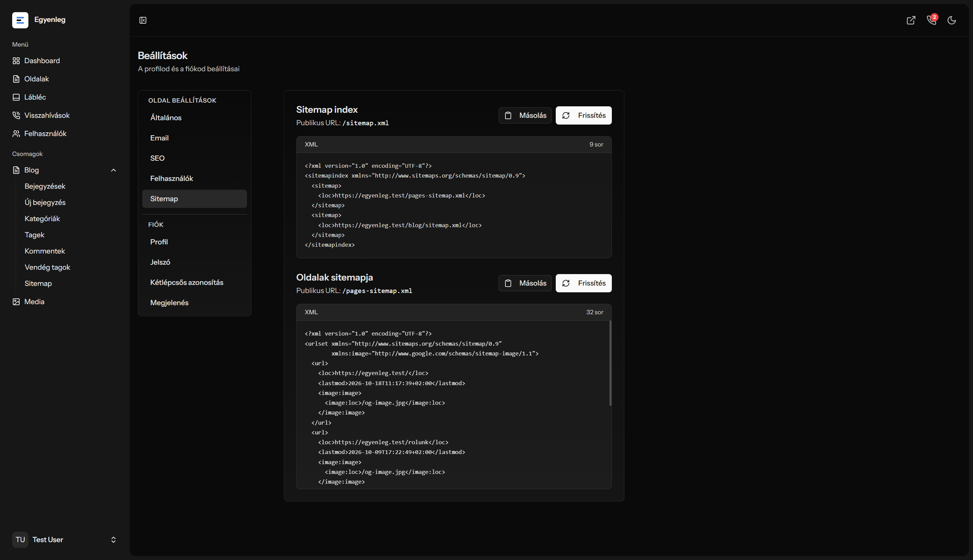973x560 pixels.
Task: Select the Általános settings tab
Action: [194, 118]
